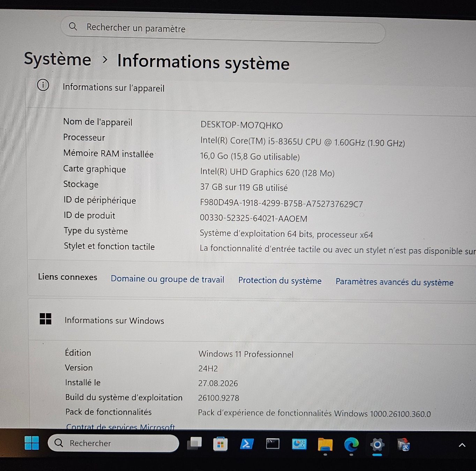This screenshot has height=471, width=476.
Task: Open Task View from the taskbar
Action: [194, 443]
